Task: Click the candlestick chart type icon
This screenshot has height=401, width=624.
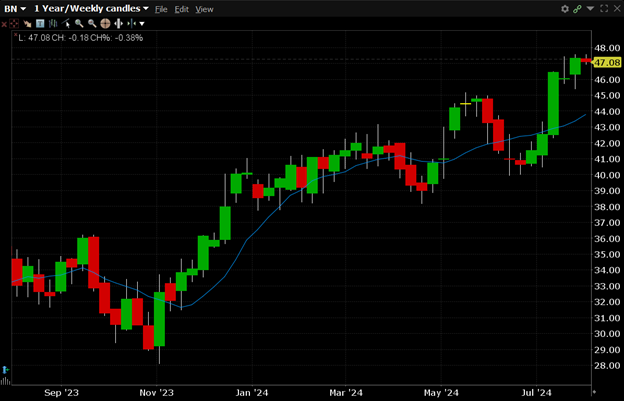Action: (x=53, y=24)
